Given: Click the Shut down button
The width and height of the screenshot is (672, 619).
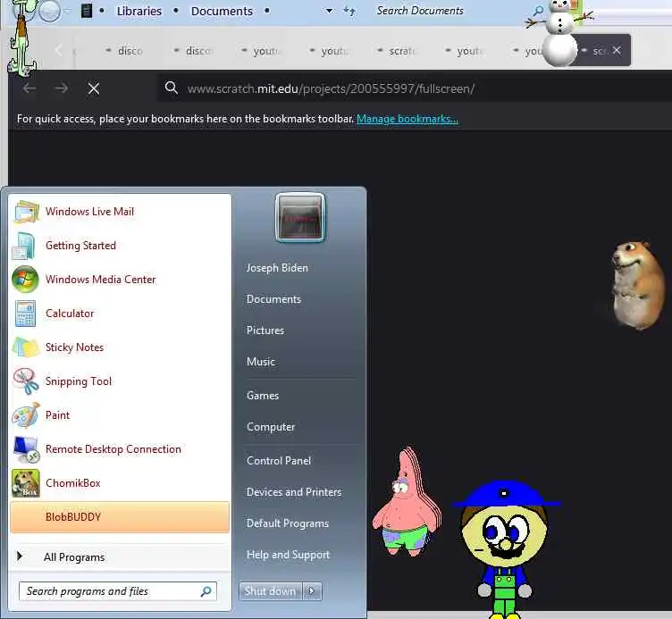Looking at the screenshot, I should click(271, 591).
